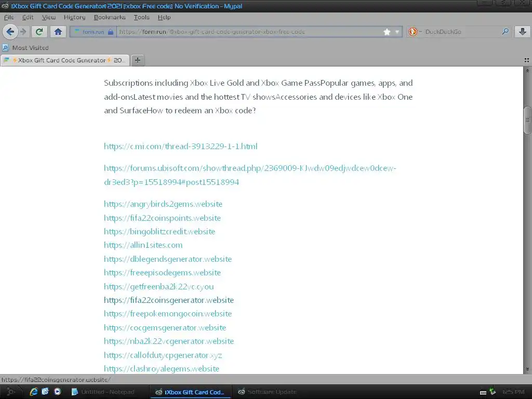Viewport: 532px width, 399px height.
Task: Reload the current page
Action: [39, 32]
